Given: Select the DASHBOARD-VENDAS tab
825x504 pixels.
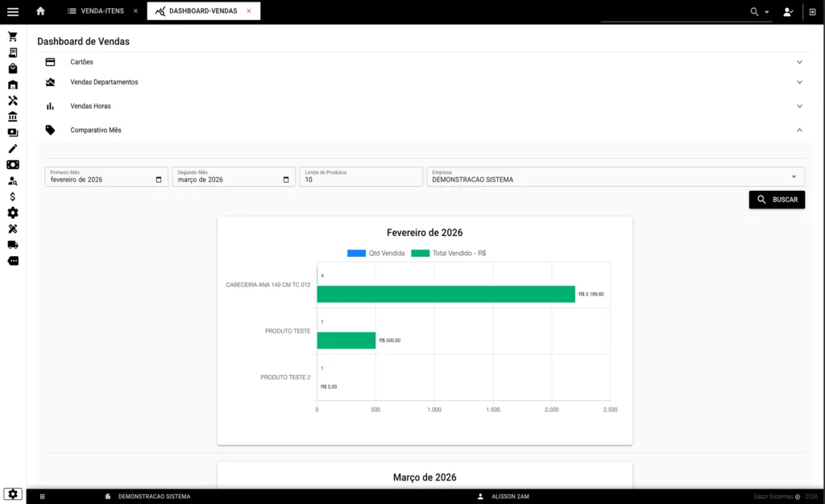Looking at the screenshot, I should coord(203,11).
